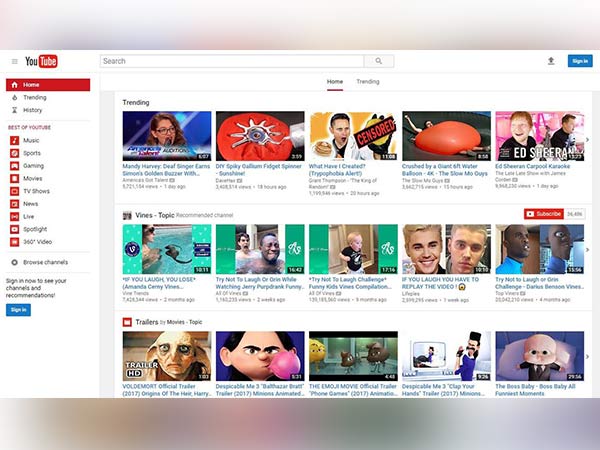Click the upload arrow icon

coord(550,61)
